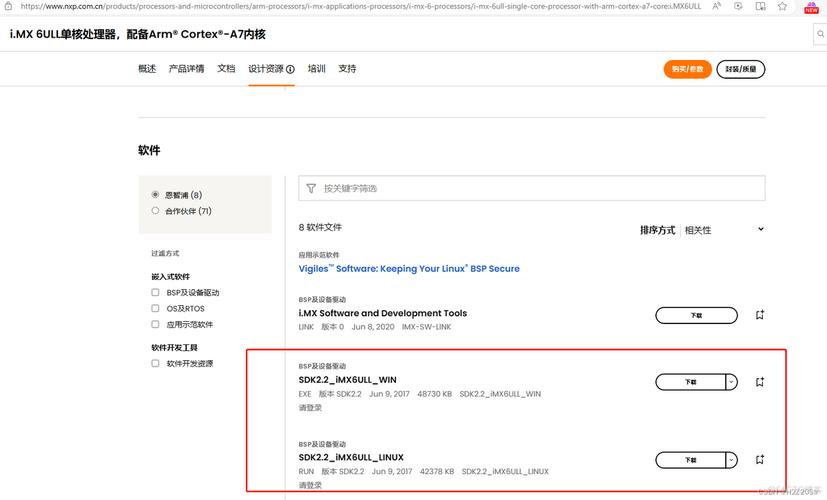Focus the 按关键字筛选 keyword filter field
827x500 pixels.
[532, 188]
